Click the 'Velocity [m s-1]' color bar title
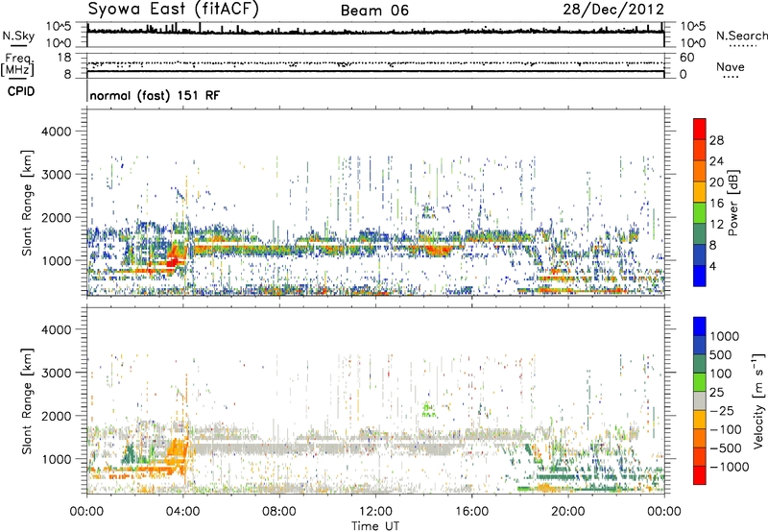The width and height of the screenshot is (768, 532). click(758, 400)
